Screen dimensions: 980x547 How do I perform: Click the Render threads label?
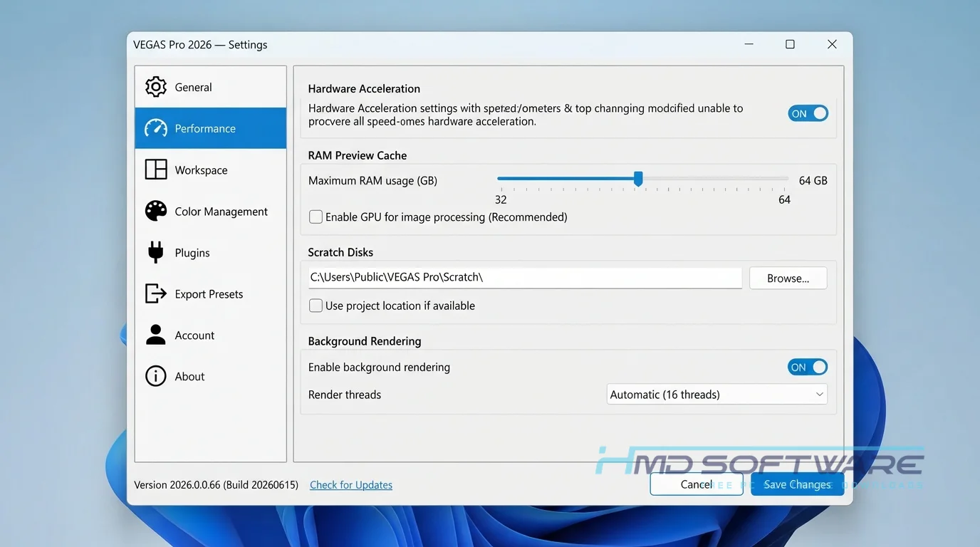click(x=345, y=395)
